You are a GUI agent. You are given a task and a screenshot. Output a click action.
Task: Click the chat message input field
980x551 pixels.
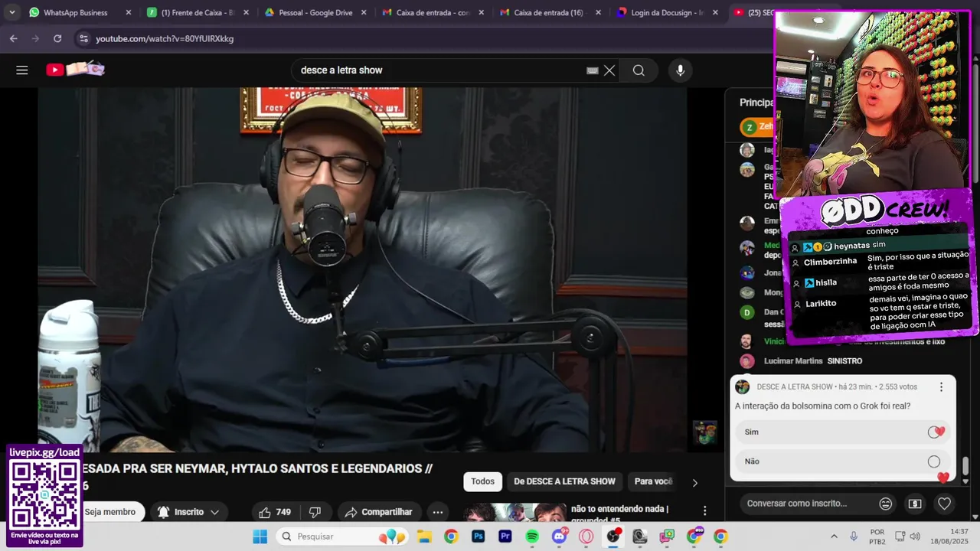[x=808, y=504]
